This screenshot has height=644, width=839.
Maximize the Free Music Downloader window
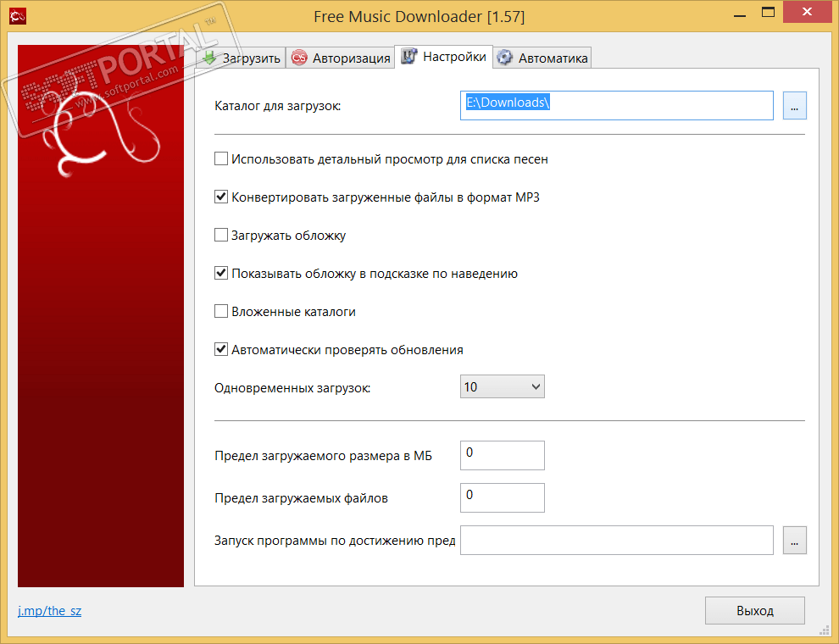click(x=769, y=13)
